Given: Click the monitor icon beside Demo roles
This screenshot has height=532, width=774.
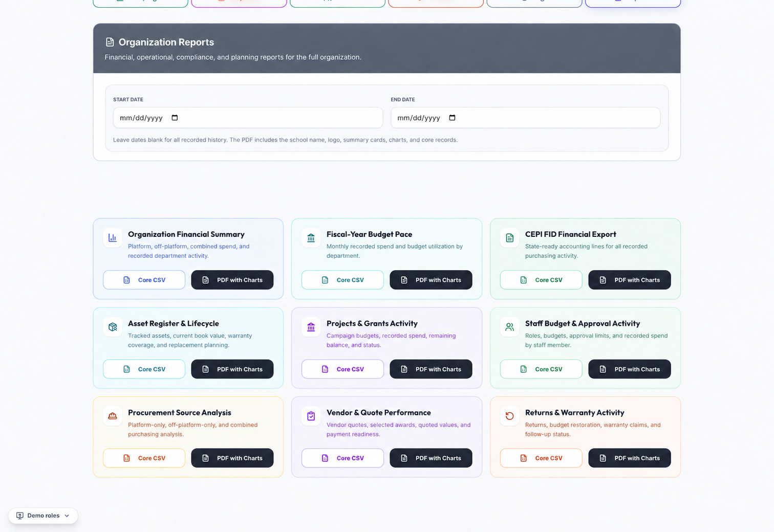Looking at the screenshot, I should [20, 516].
